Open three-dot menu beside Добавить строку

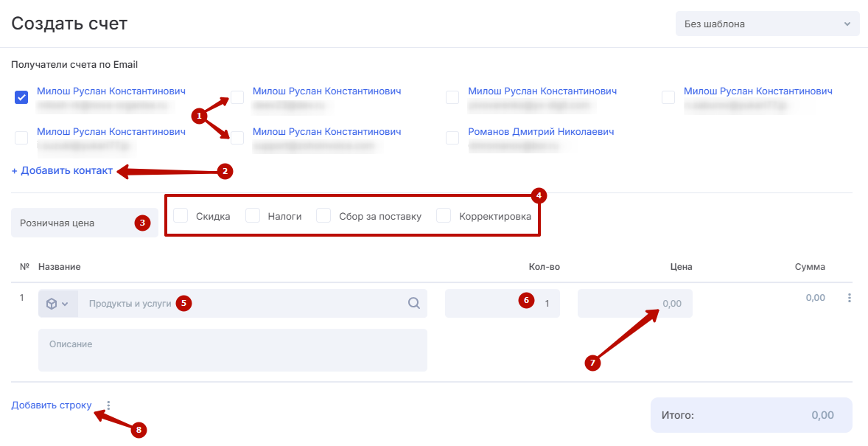pos(108,405)
